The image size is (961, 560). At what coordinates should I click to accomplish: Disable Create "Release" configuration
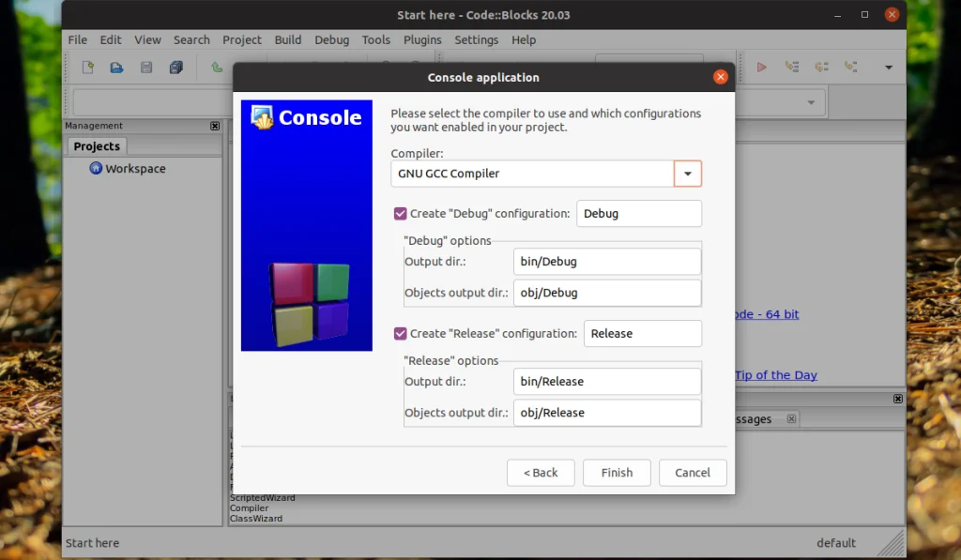401,333
